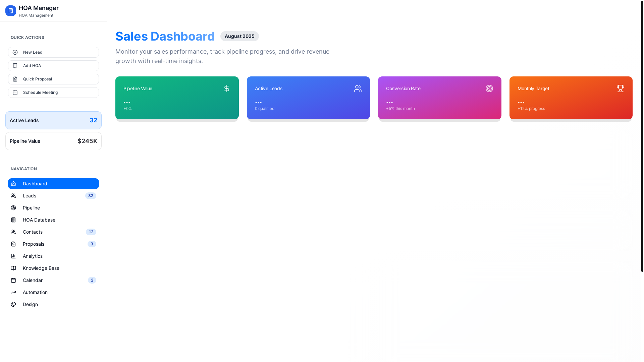Click the trophy icon on Monthly Target card
Viewport: 644px width, 362px height.
pos(621,88)
